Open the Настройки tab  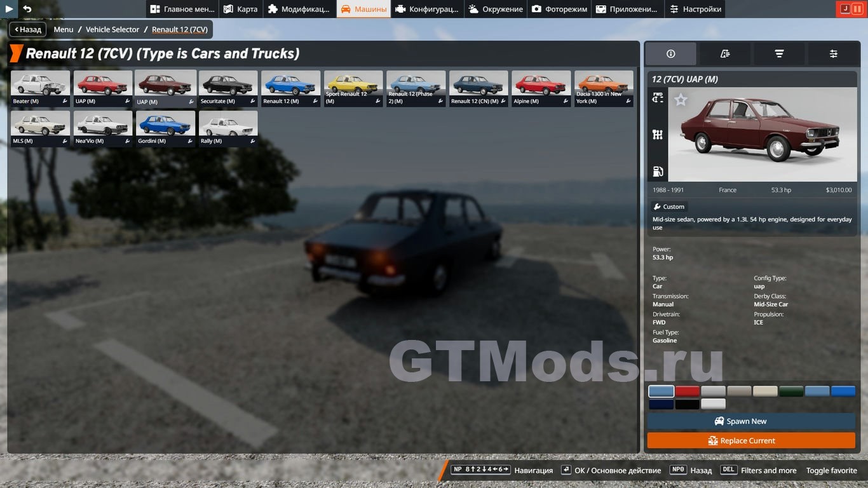click(695, 9)
